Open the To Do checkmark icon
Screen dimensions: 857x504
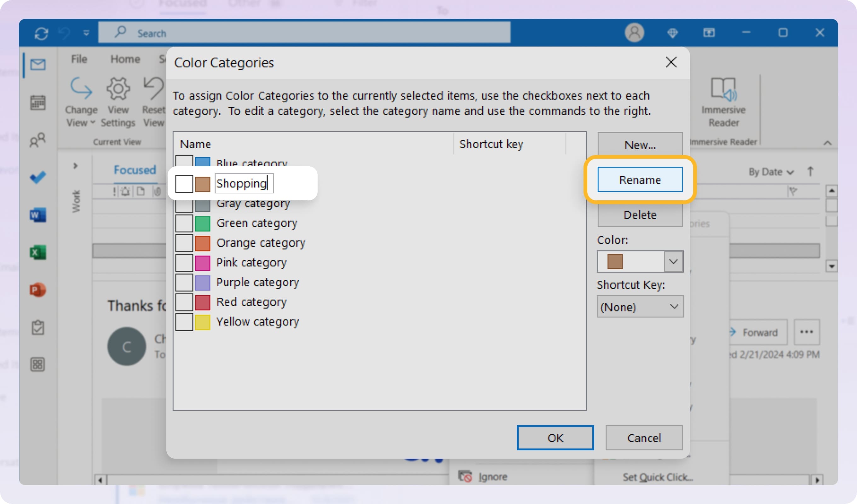(37, 177)
